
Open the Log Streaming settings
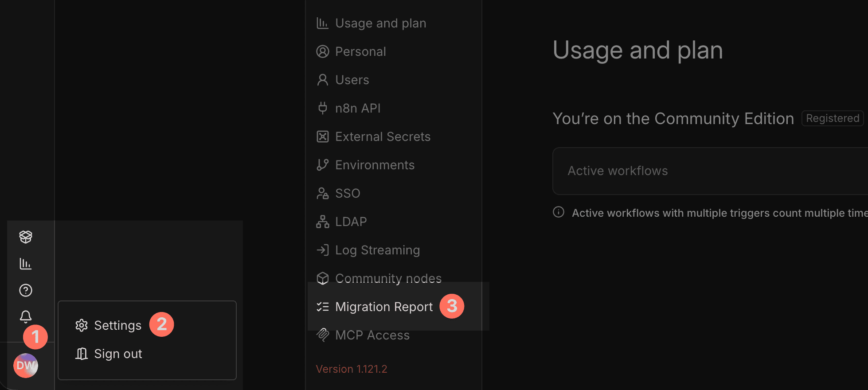pos(377,250)
